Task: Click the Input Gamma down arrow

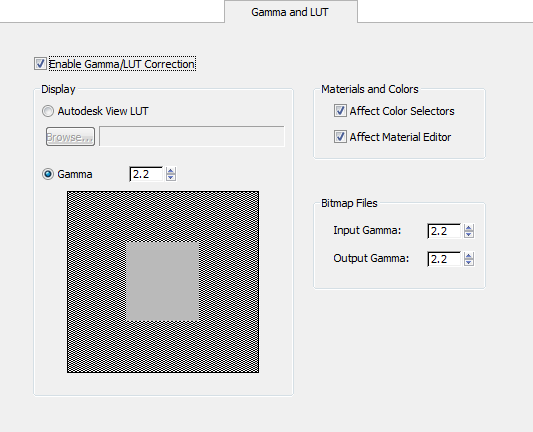Action: (469, 235)
